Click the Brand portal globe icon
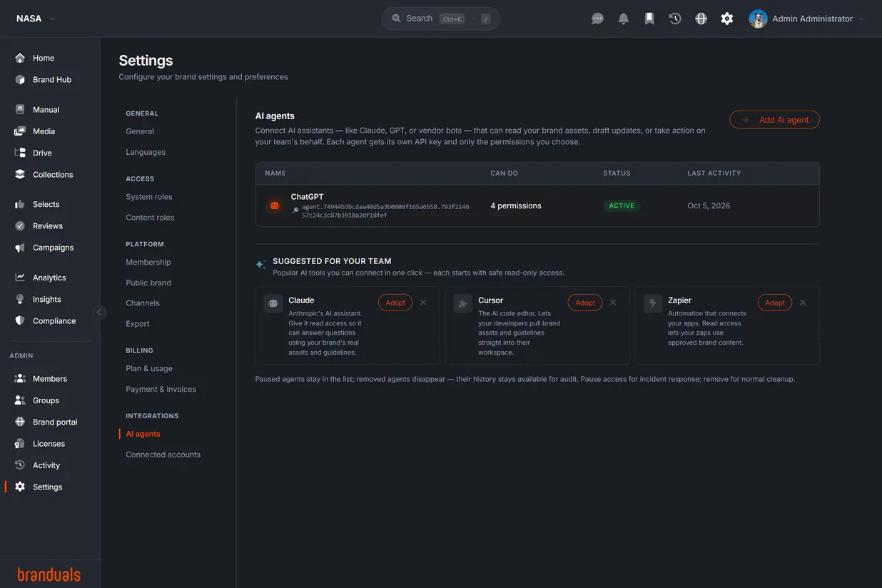882x588 pixels. click(20, 422)
